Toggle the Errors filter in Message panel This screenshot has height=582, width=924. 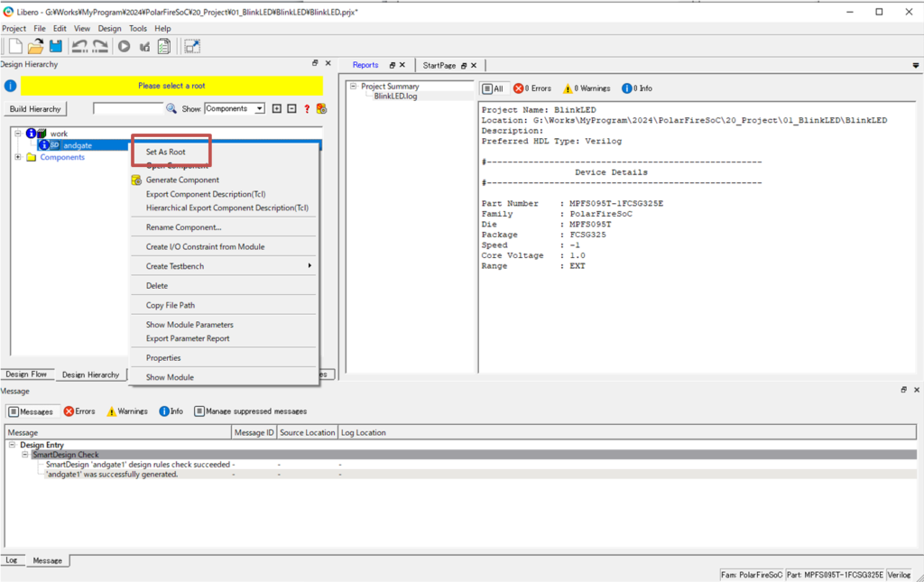click(x=79, y=411)
